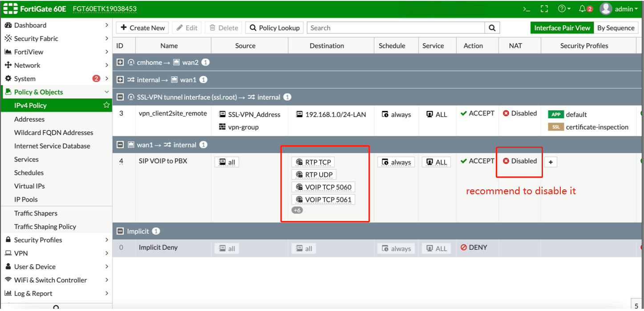Expand the Log & Report menu
Viewport: 644px width, 311px height.
[x=56, y=293]
